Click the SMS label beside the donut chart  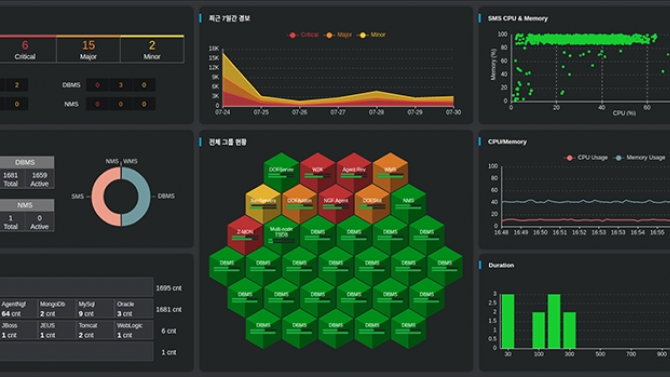click(77, 197)
